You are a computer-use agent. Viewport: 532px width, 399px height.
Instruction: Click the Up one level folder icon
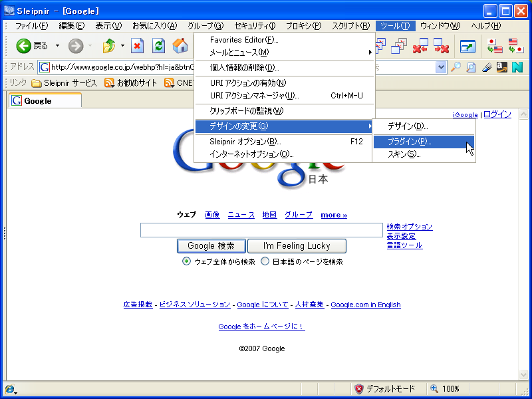pos(109,45)
